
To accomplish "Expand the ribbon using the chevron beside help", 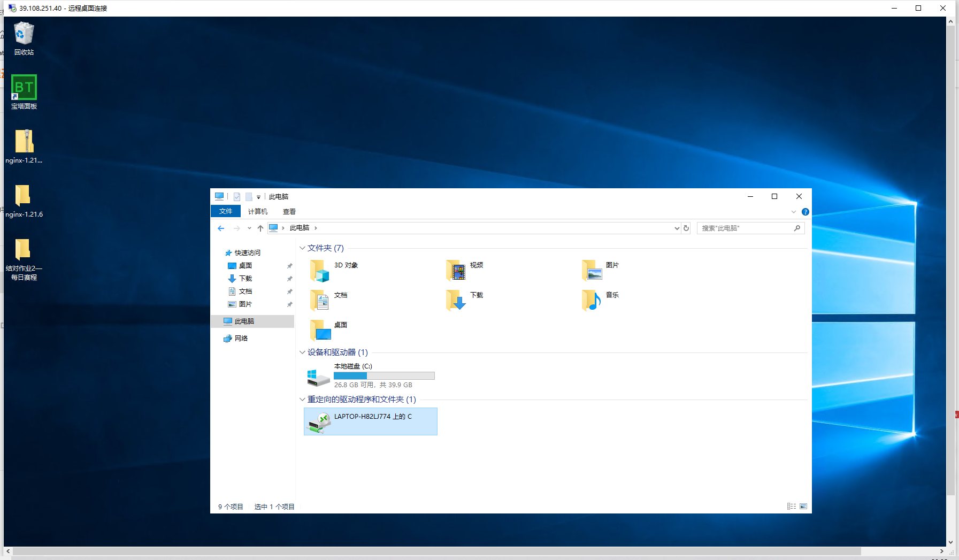I will 794,212.
